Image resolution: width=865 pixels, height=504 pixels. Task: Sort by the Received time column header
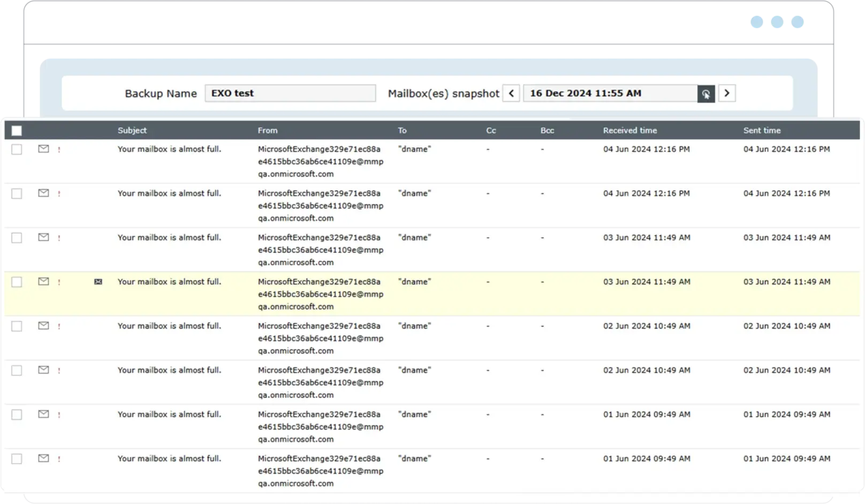point(629,130)
